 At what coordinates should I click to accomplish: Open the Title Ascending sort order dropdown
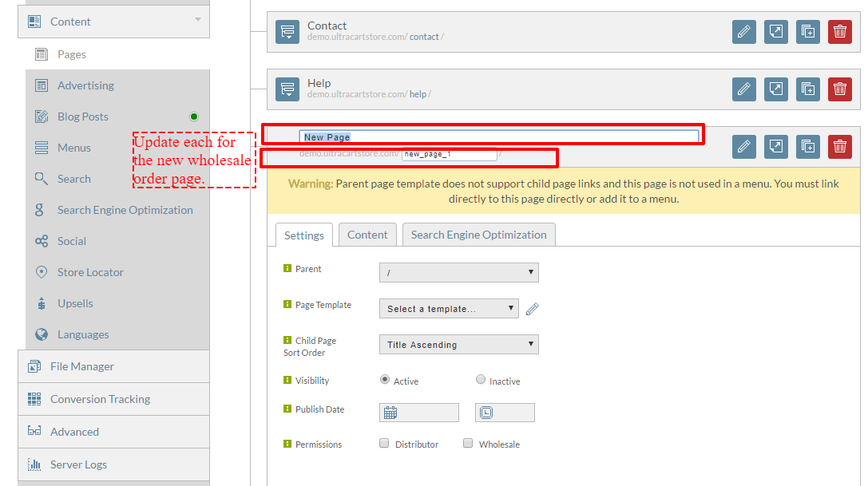pos(459,344)
